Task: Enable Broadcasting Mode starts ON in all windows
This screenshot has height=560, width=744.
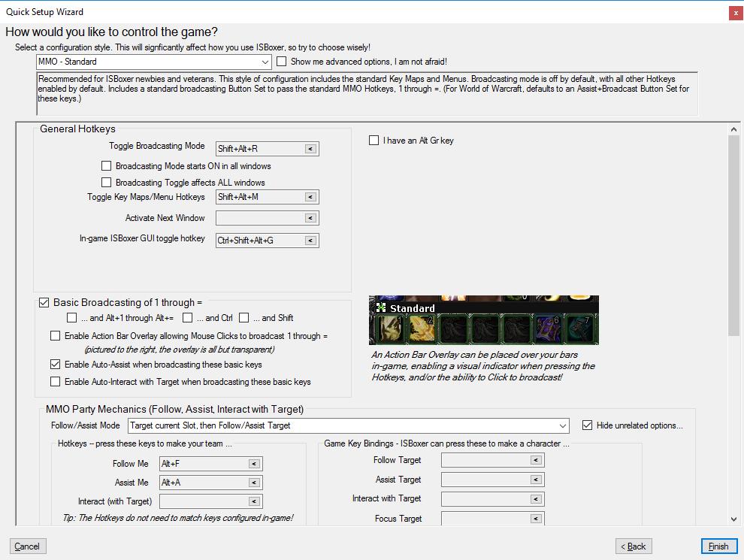Action: point(106,166)
